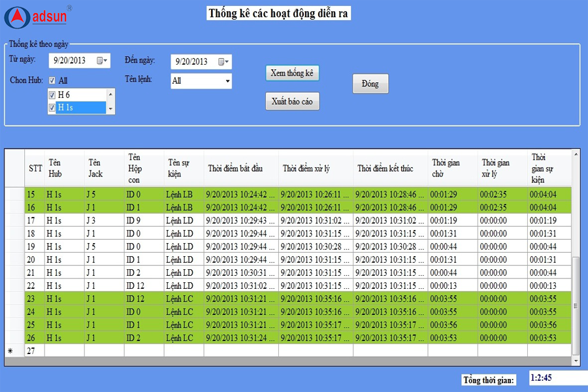
Task: Open the Từ ngày date picker calendar
Action: coord(101,61)
